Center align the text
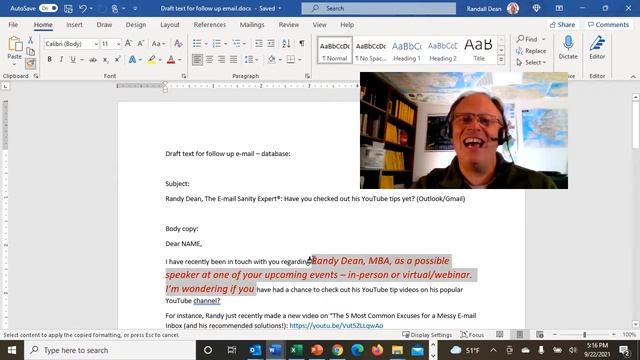This screenshot has width=640, height=360. [209, 60]
